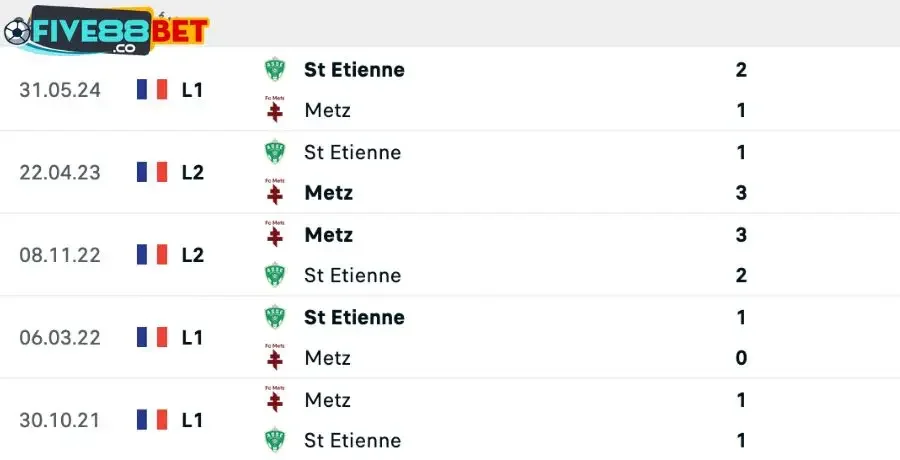Click St Etienne crest in 31.05.24 match
900x460 pixels.
274,70
